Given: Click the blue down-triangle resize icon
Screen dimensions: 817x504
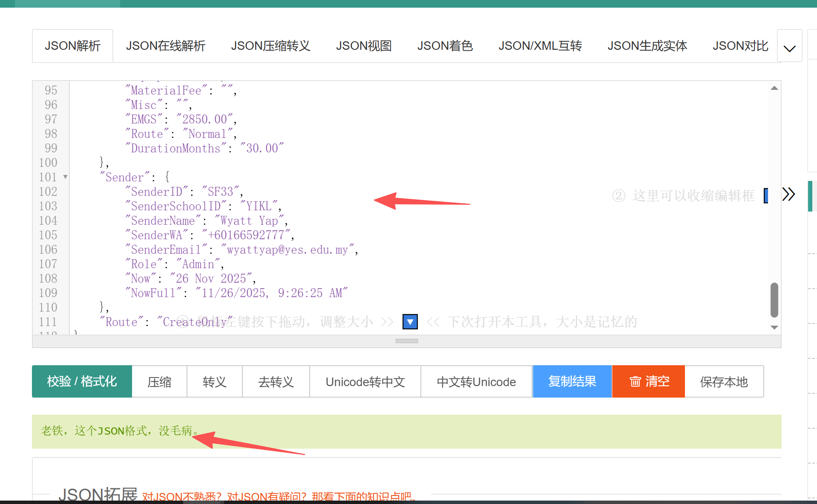Looking at the screenshot, I should (410, 322).
